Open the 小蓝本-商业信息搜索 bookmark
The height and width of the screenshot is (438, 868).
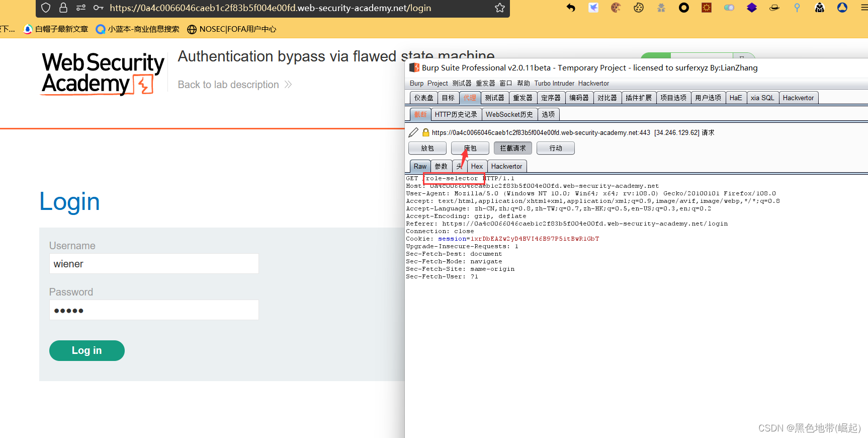138,29
